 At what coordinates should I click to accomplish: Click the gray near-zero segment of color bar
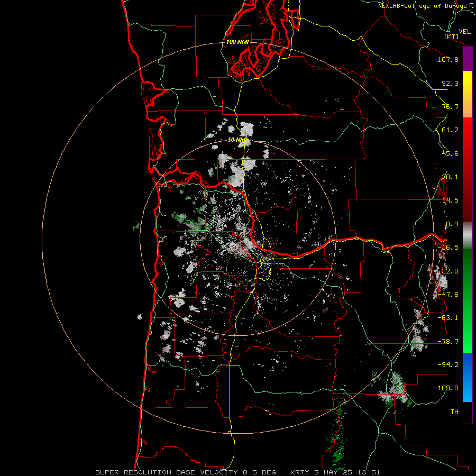(x=467, y=235)
